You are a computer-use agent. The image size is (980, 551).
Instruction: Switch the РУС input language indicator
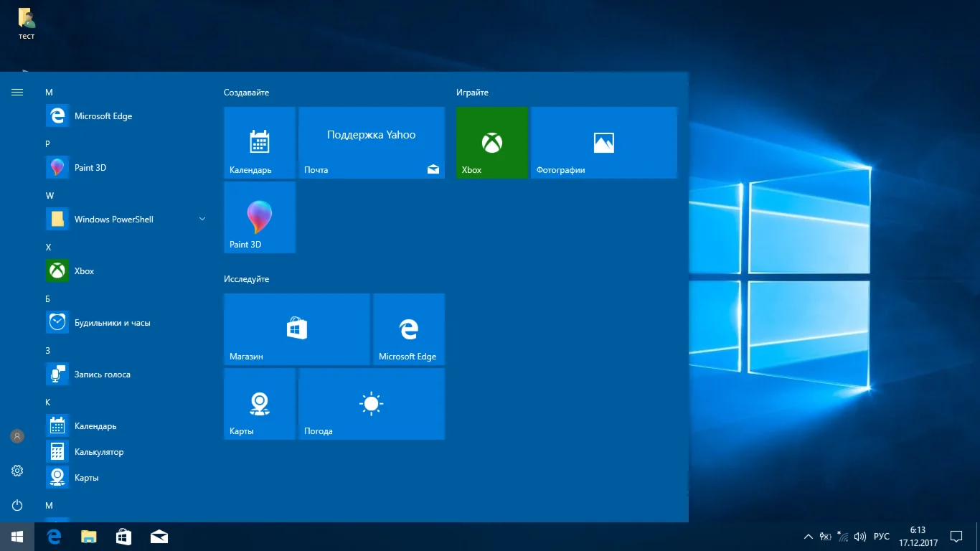tap(881, 537)
